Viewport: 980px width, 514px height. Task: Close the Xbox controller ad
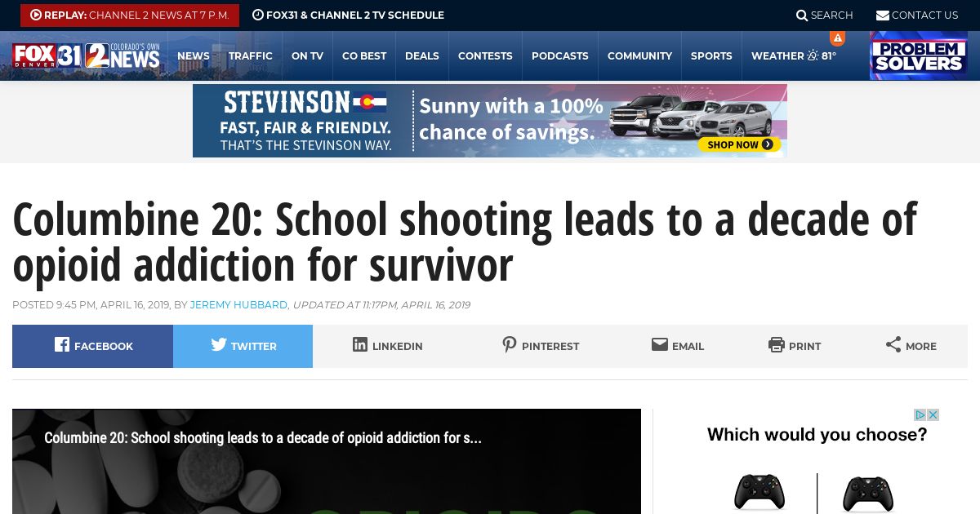933,414
